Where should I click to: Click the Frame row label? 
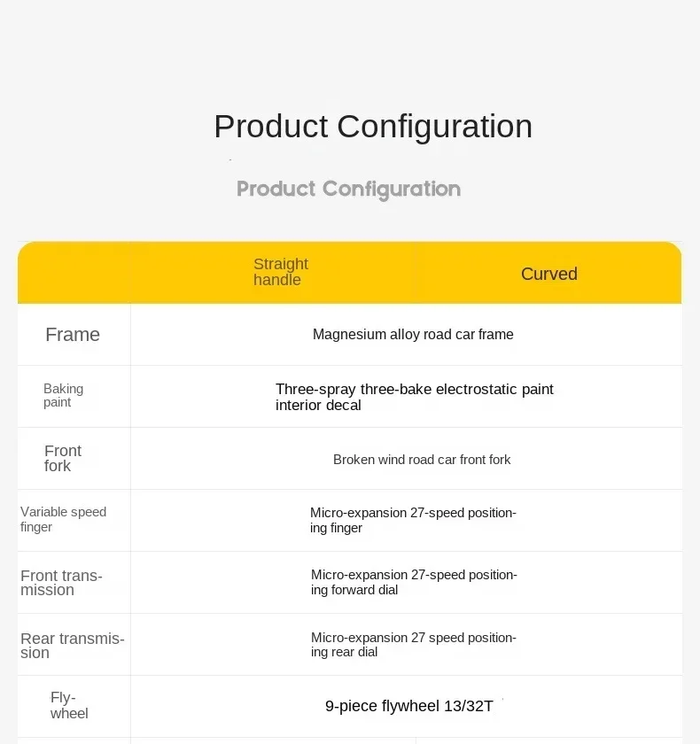tap(73, 335)
